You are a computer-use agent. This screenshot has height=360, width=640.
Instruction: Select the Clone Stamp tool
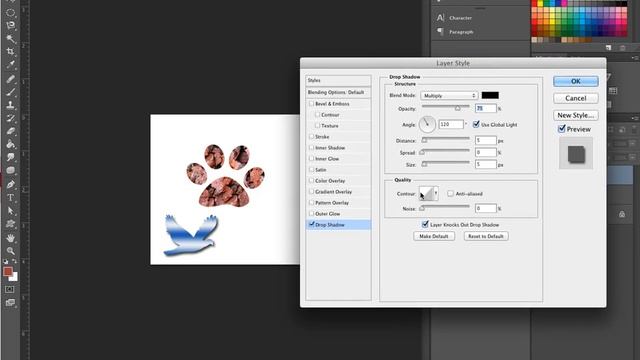point(11,105)
